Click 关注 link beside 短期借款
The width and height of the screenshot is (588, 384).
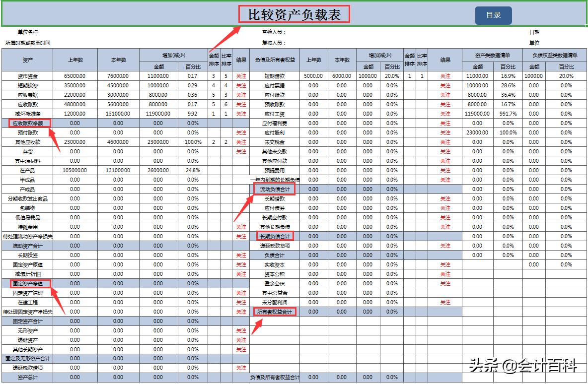tap(444, 76)
